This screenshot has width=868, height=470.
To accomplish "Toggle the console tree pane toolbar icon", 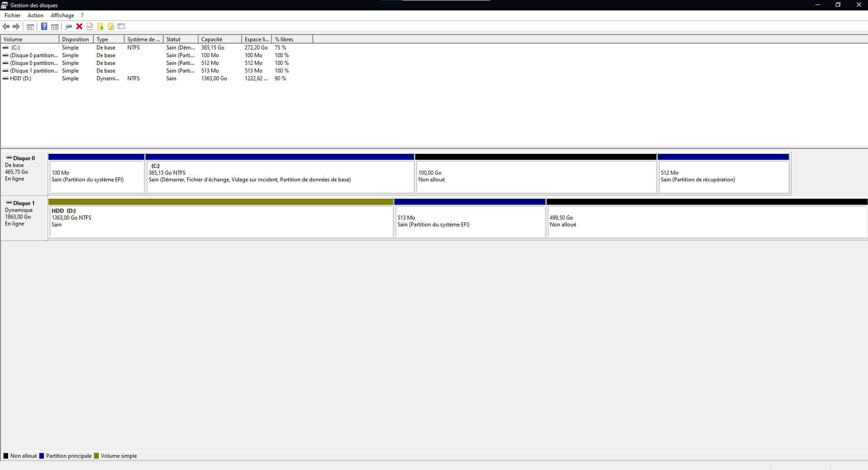I will pos(30,27).
